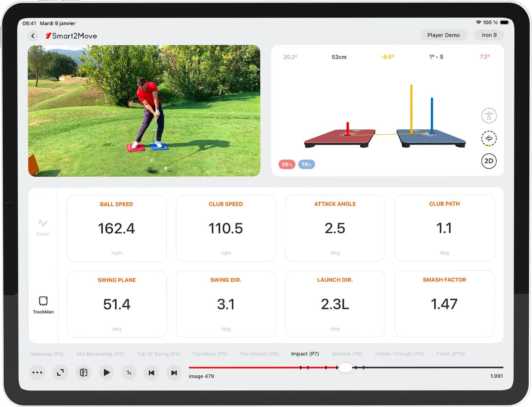Click the Smart2Move logo

[x=72, y=36]
